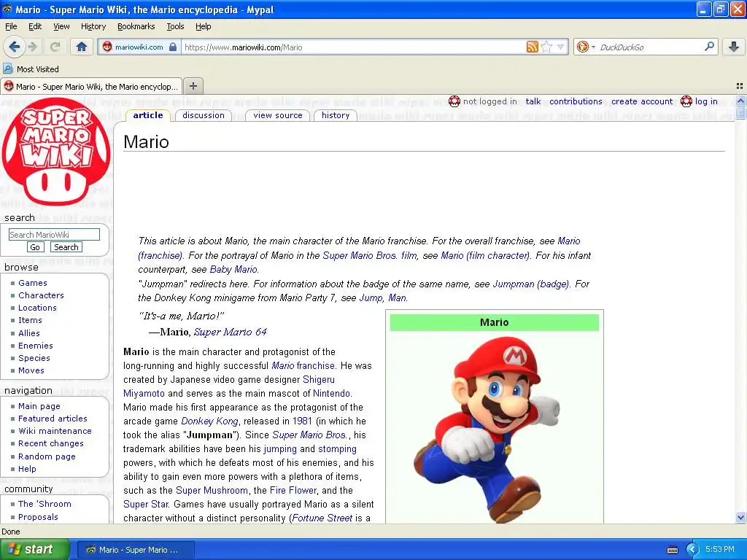Viewport: 747px width, 560px height.
Task: Open the URL bar history dropdown arrow
Action: (561, 47)
